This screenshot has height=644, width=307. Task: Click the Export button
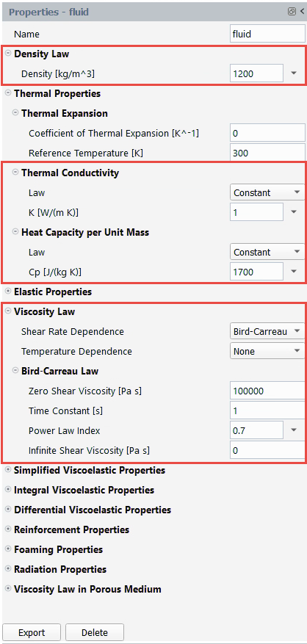32,632
